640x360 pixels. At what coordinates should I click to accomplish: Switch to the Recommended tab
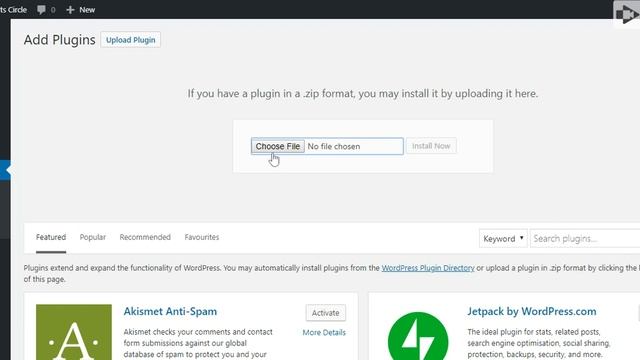point(145,237)
